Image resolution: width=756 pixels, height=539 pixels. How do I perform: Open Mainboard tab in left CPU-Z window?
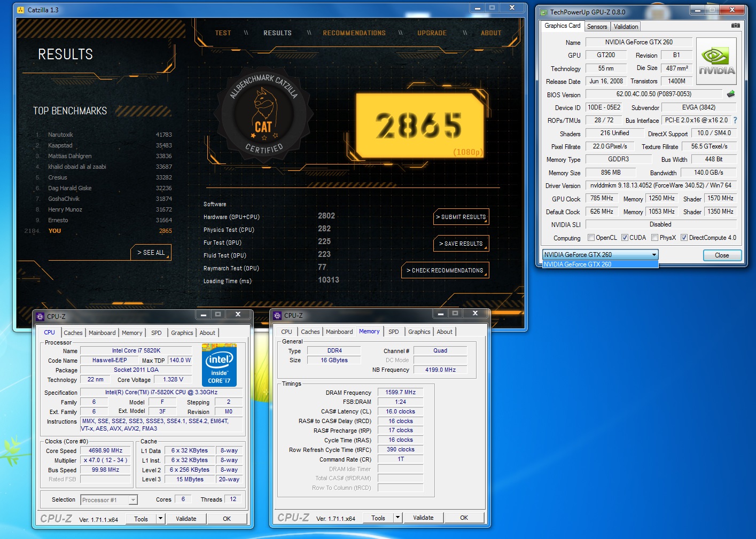102,333
